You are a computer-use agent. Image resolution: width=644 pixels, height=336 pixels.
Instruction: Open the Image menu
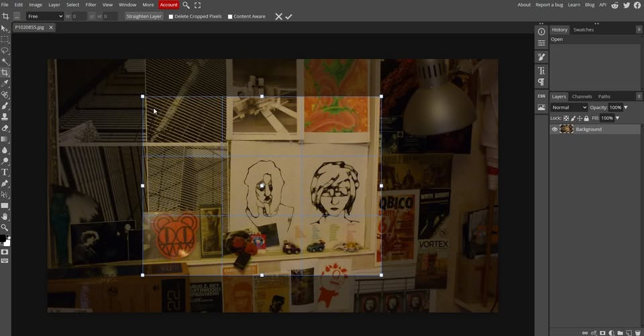[36, 5]
